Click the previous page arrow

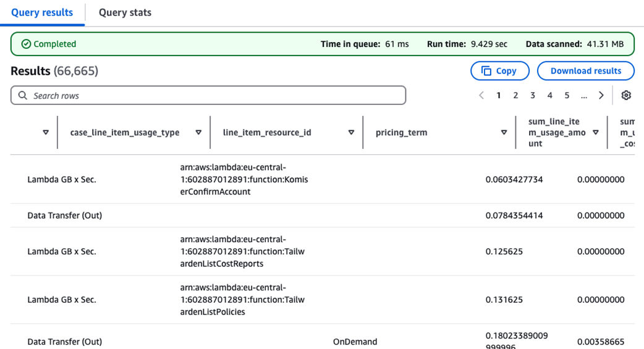[481, 95]
